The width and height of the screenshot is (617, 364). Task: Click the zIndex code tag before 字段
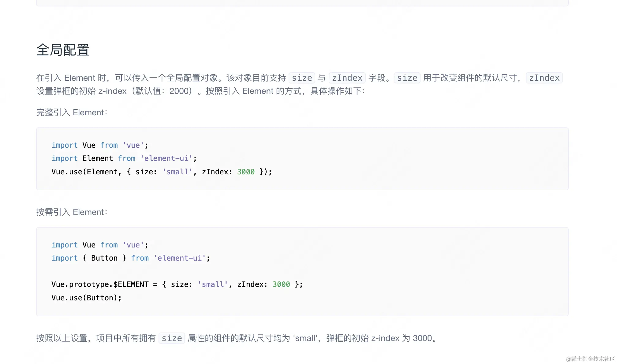click(347, 78)
